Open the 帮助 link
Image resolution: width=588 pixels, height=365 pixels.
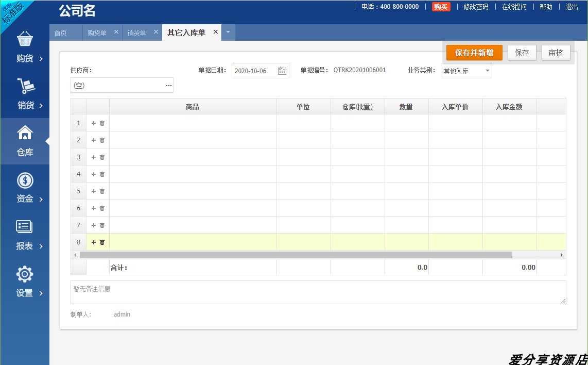coord(546,7)
